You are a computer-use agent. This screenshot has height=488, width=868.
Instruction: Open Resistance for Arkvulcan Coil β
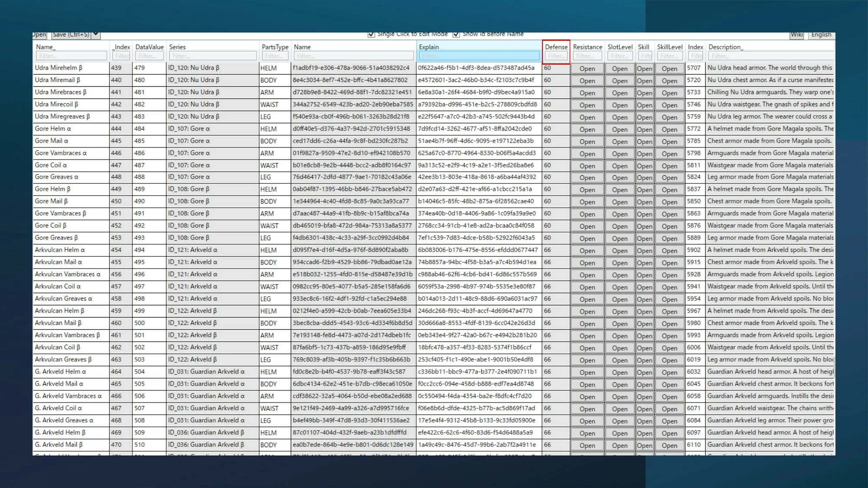tap(587, 348)
